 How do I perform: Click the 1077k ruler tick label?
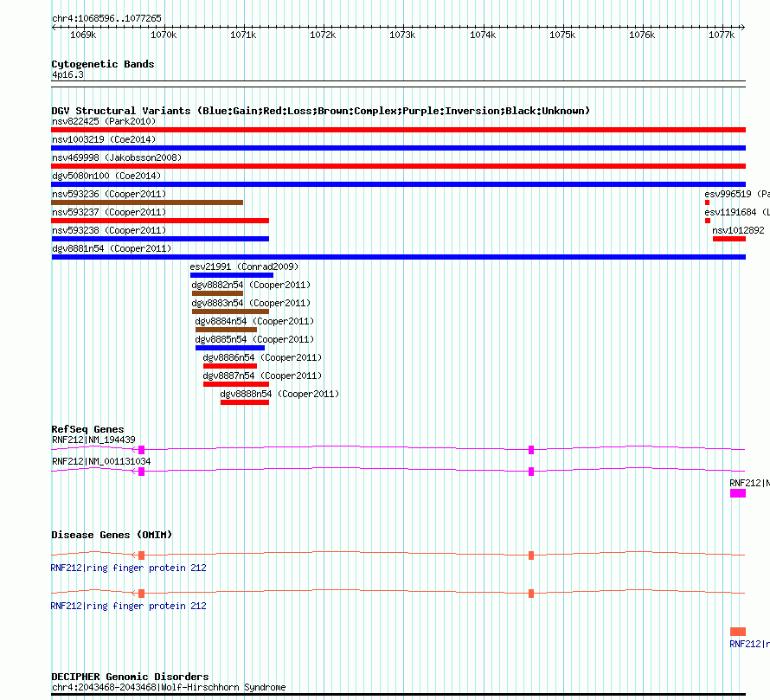(722, 35)
